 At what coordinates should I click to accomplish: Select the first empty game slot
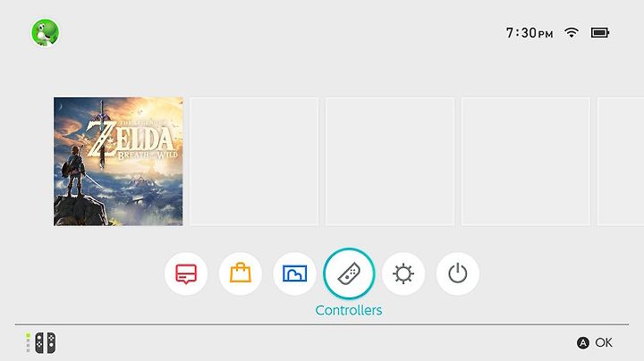tap(254, 162)
